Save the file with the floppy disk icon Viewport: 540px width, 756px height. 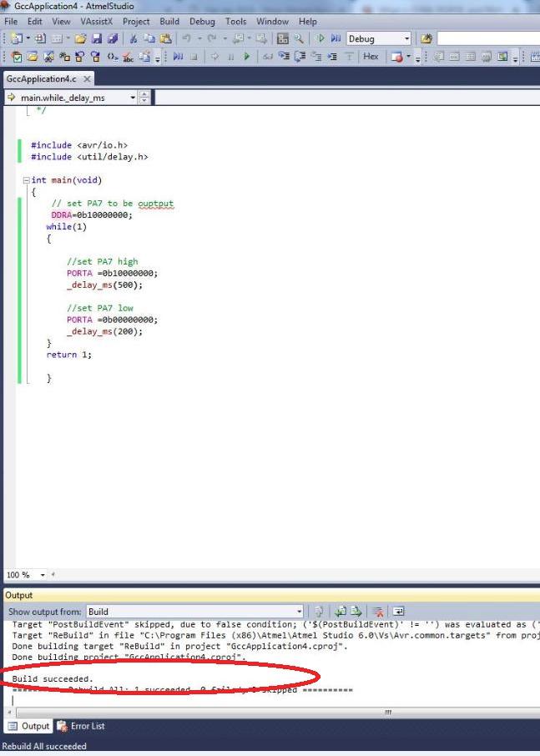pyautogui.click(x=97, y=38)
